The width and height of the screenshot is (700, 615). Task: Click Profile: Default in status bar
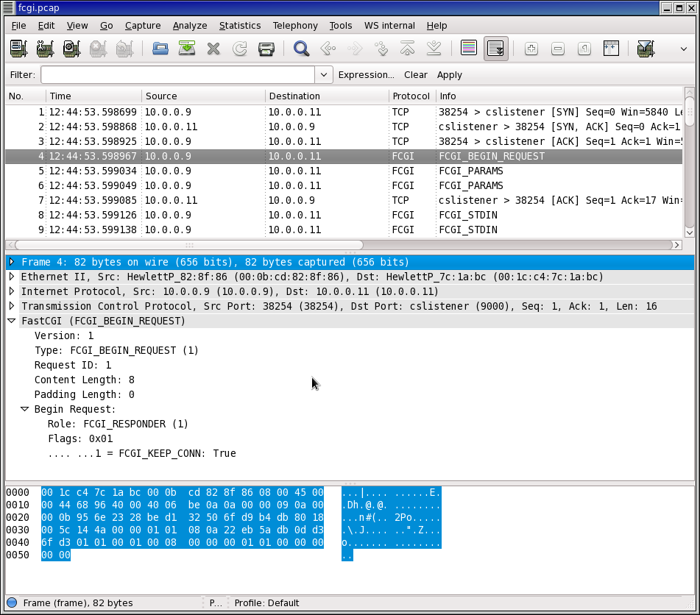click(266, 603)
